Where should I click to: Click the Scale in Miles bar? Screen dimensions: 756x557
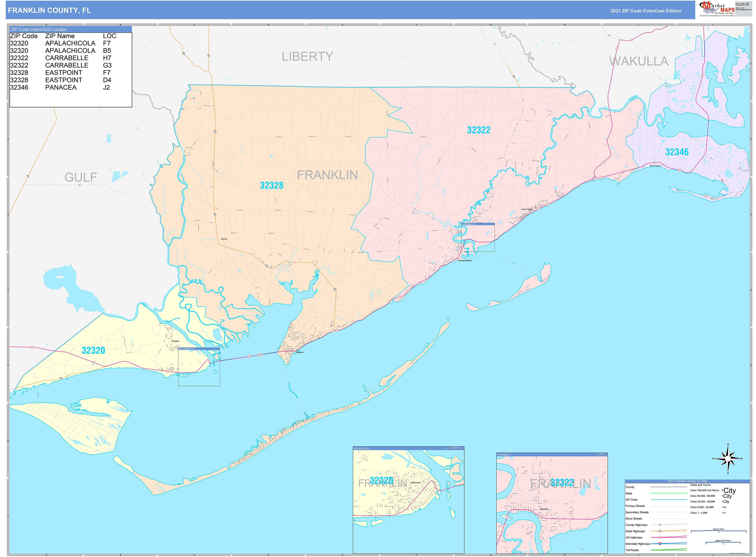click(718, 531)
